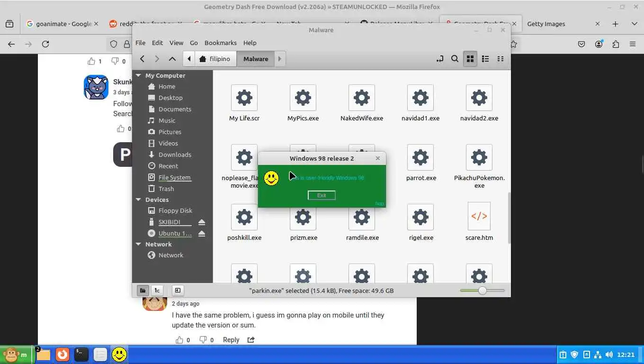Open Recent in the sidebar
Viewport: 644px width, 364px height.
point(168,166)
